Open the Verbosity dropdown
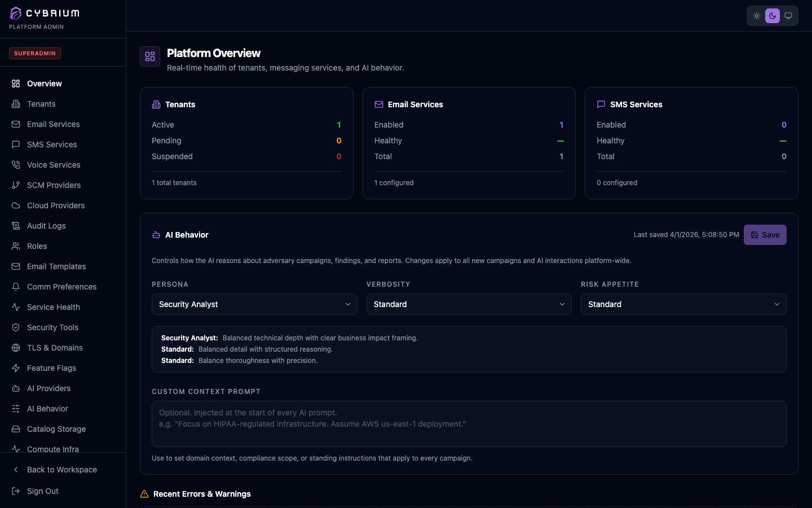The width and height of the screenshot is (812, 508). pyautogui.click(x=469, y=304)
